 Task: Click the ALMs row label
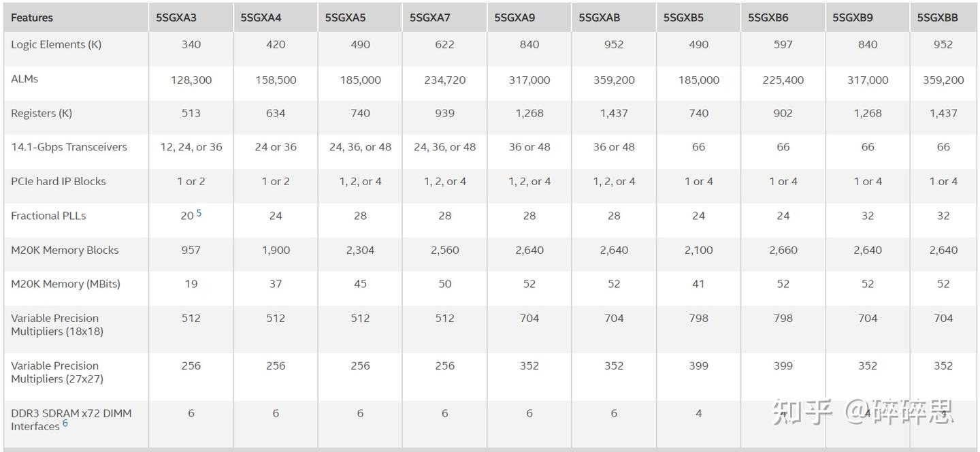24,79
